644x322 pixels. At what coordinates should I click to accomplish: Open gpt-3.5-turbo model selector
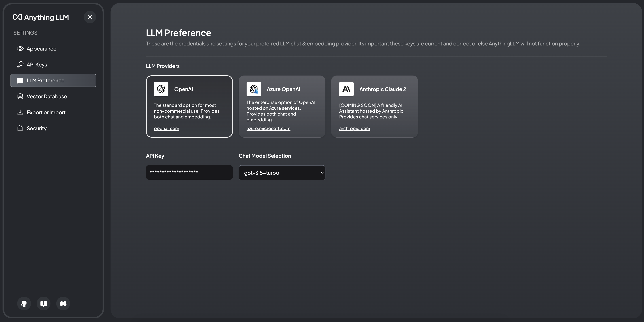point(282,172)
